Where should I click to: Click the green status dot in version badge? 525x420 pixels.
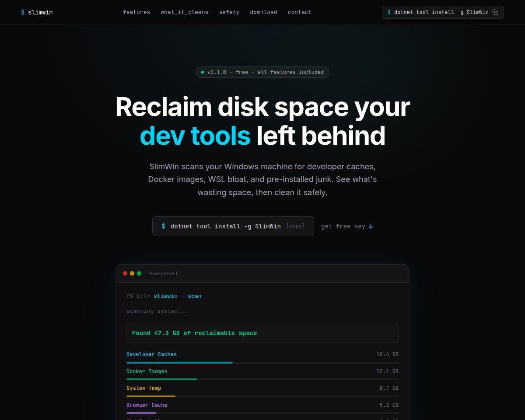point(203,72)
